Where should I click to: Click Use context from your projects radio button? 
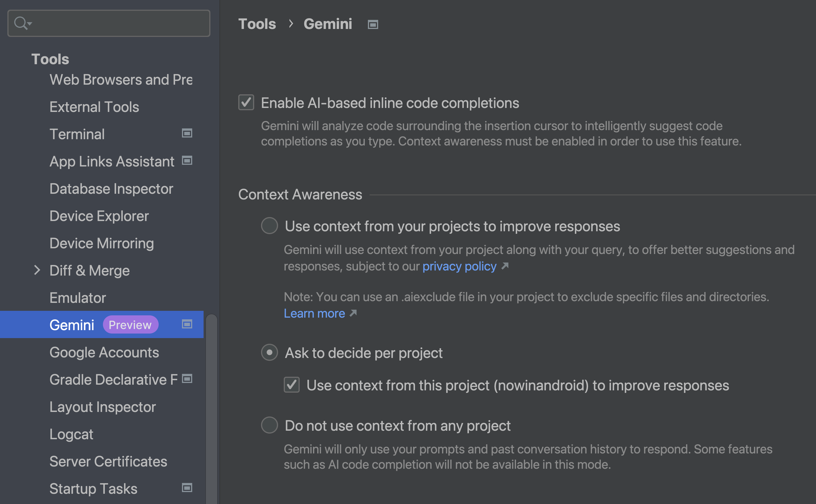pyautogui.click(x=269, y=226)
